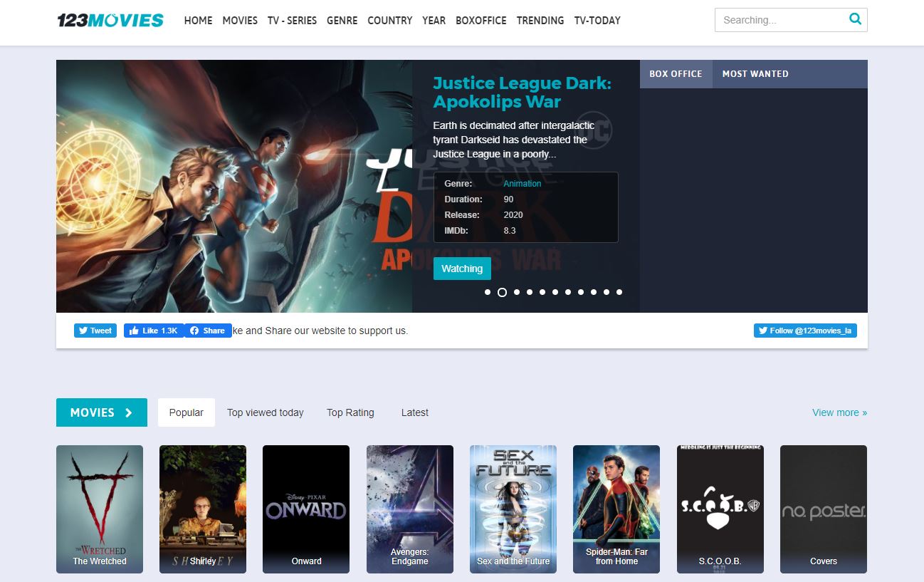Screen dimensions: 924x582
Task: Open the YEAR menu
Action: 434,21
